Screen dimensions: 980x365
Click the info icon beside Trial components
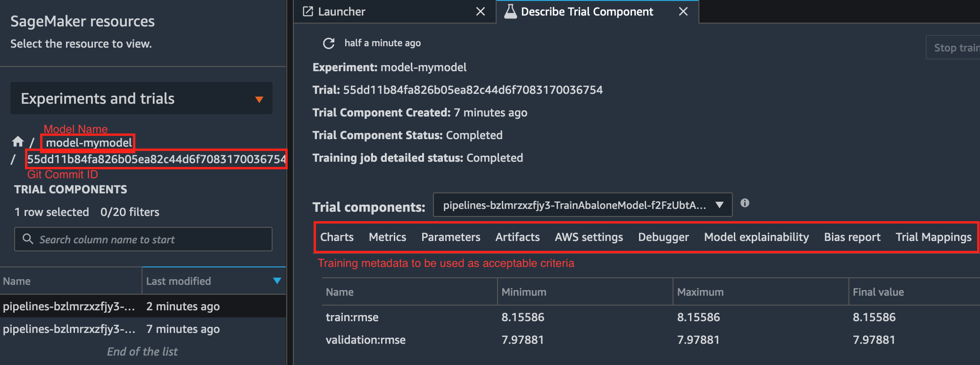[745, 203]
